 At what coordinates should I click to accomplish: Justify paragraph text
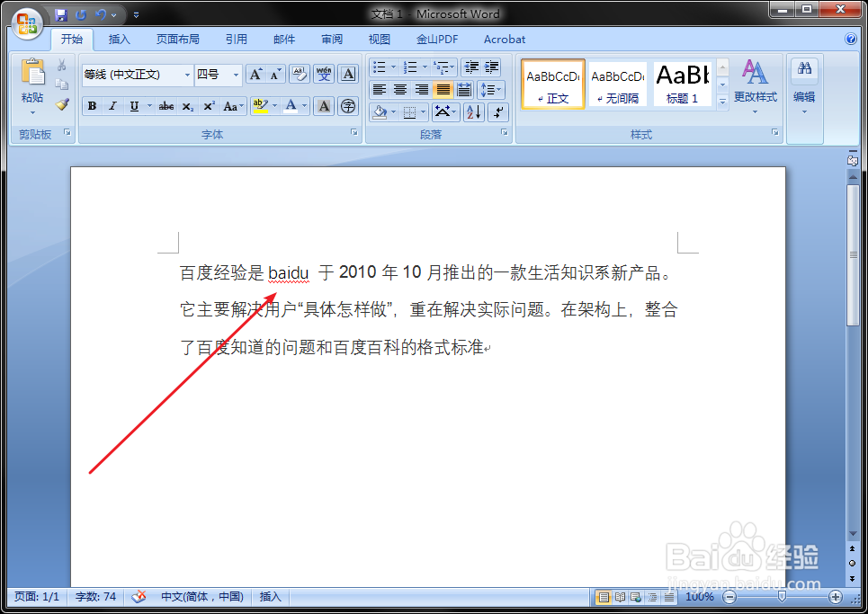[x=443, y=90]
